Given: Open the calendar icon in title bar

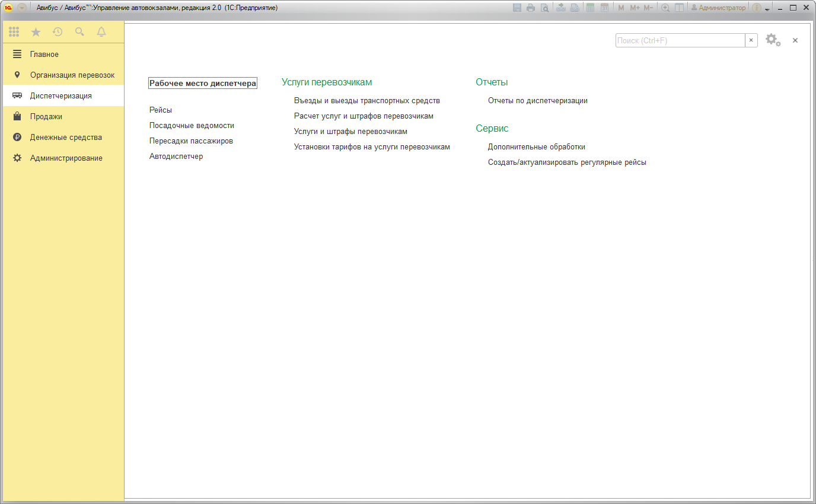Looking at the screenshot, I should [x=604, y=8].
